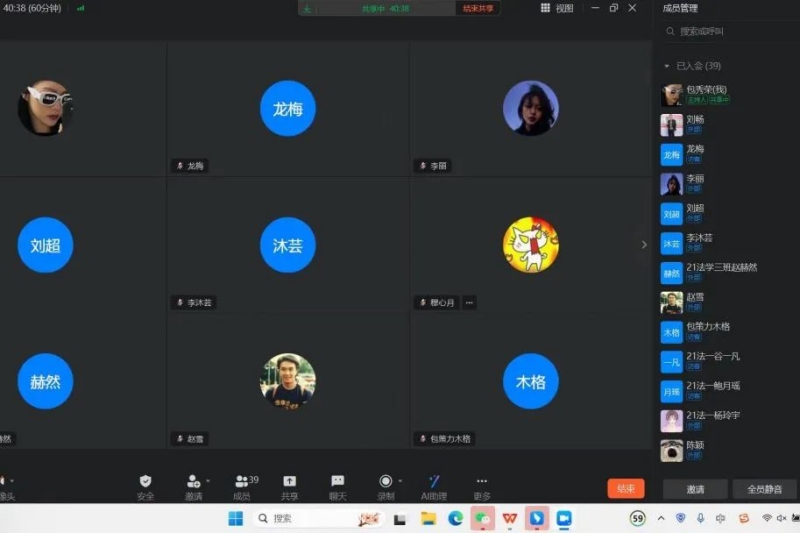The image size is (800, 533).
Task: Open the Chat (聊天) icon
Action: [x=338, y=482]
